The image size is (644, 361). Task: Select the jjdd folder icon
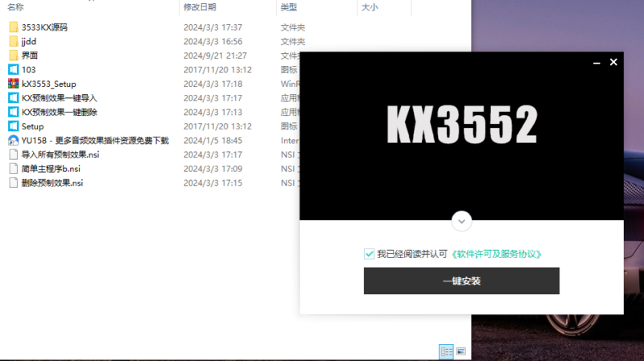[14, 41]
